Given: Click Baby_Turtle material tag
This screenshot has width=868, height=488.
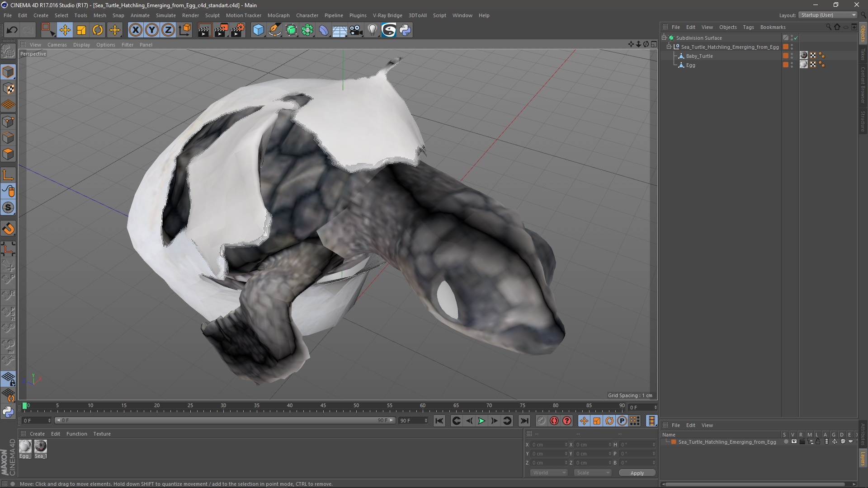Looking at the screenshot, I should click(x=804, y=56).
